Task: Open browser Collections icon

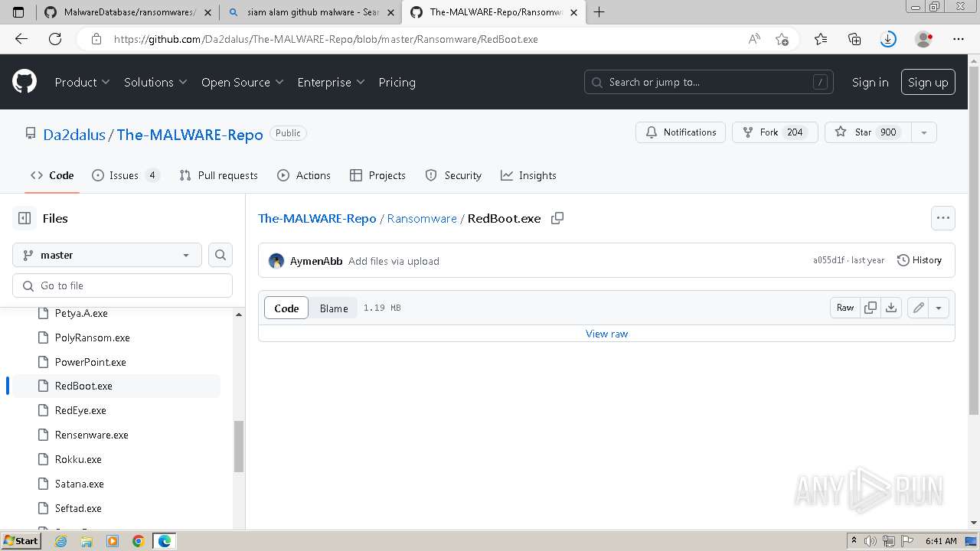Action: pos(854,39)
